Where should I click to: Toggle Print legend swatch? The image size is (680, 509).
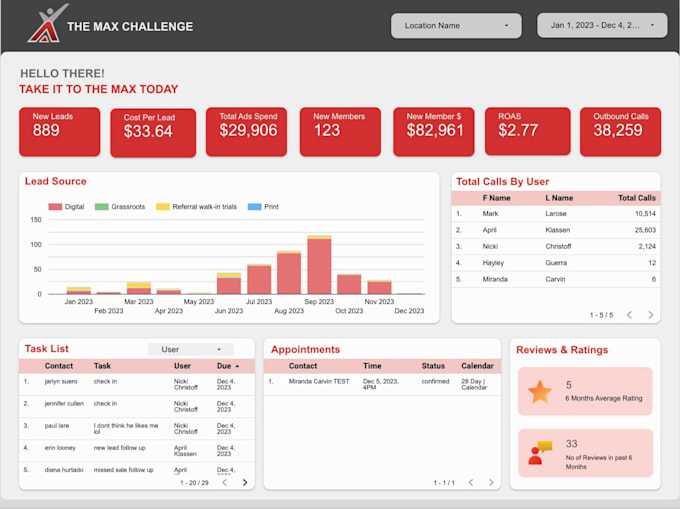click(x=255, y=207)
